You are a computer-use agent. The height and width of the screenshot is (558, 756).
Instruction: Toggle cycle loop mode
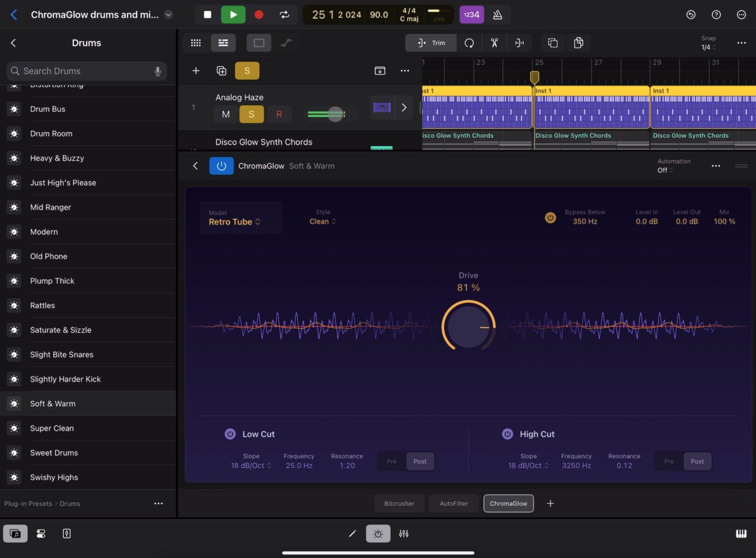(x=285, y=15)
